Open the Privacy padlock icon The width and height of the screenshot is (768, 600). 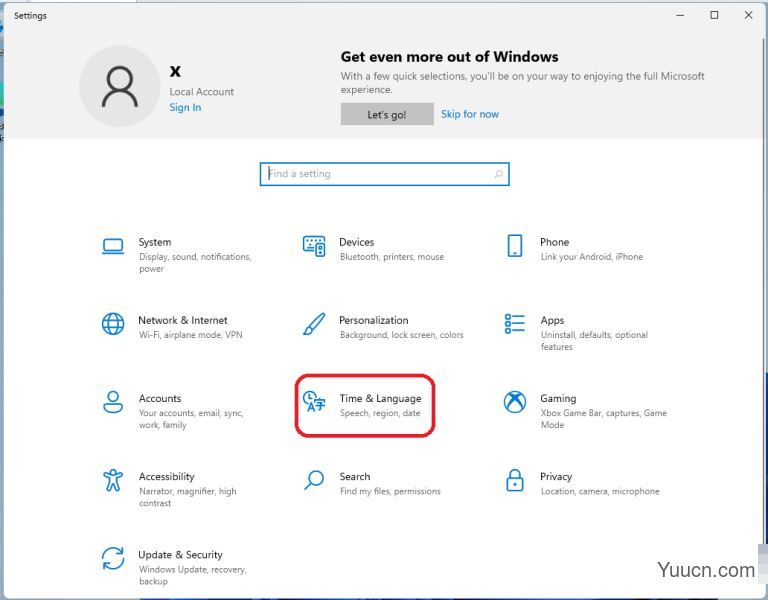click(x=515, y=480)
